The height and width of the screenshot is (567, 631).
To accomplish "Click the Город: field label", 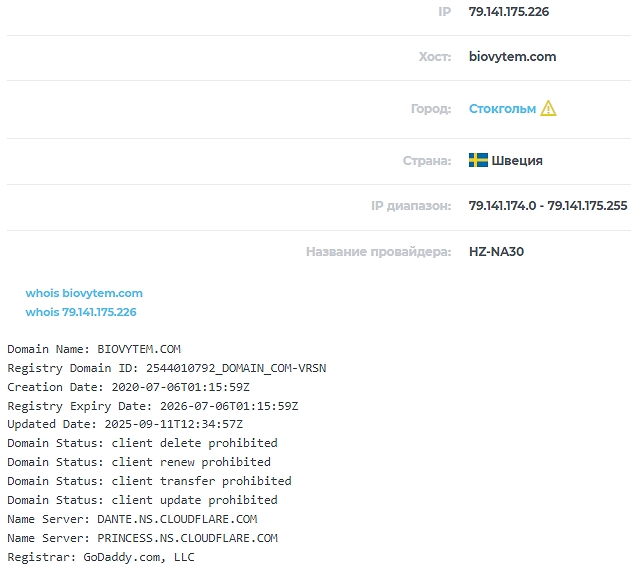I will (431, 109).
